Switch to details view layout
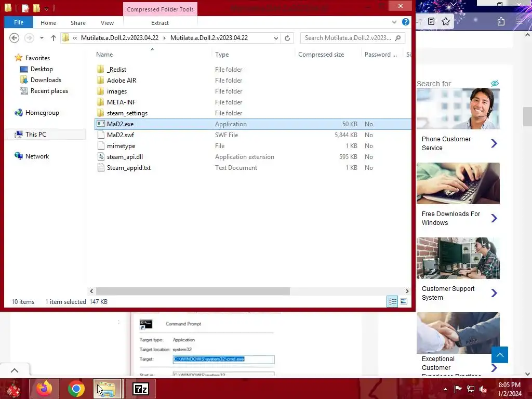532x399 pixels. point(393,301)
